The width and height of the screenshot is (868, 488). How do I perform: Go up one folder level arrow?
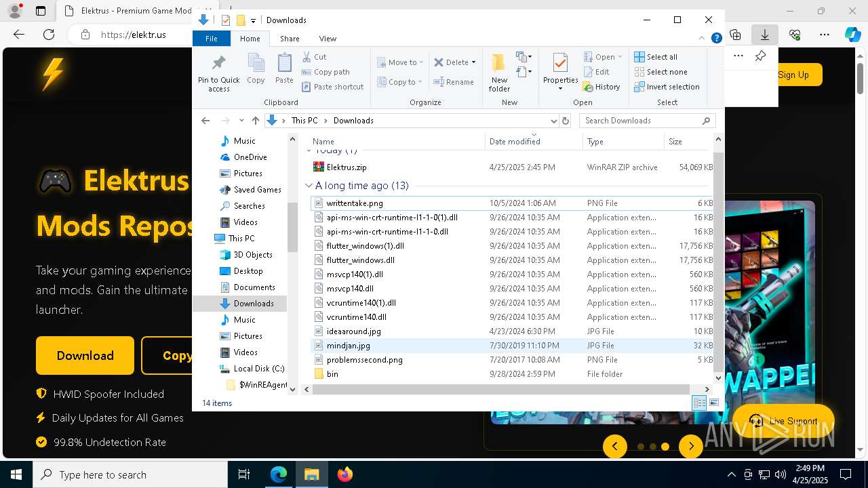pos(255,121)
